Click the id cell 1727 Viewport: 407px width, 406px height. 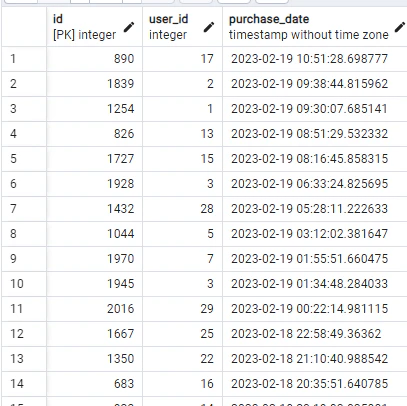(94, 159)
